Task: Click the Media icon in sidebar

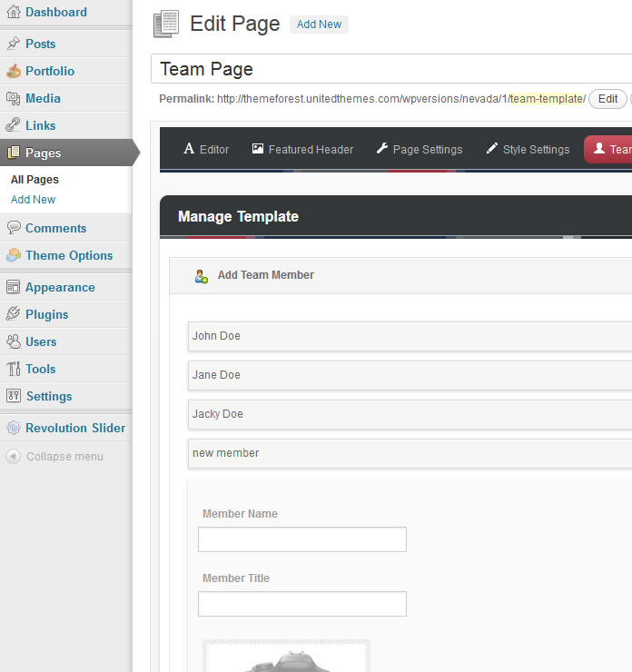Action: (13, 98)
